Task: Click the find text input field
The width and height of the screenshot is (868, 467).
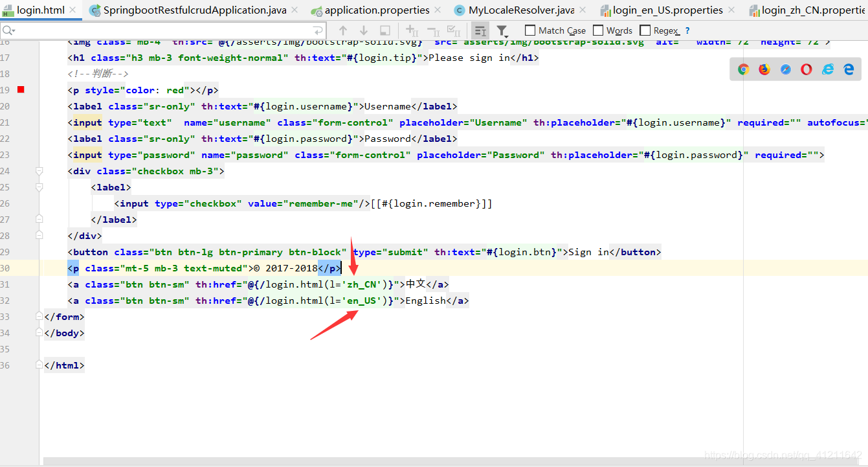Action: [164, 30]
